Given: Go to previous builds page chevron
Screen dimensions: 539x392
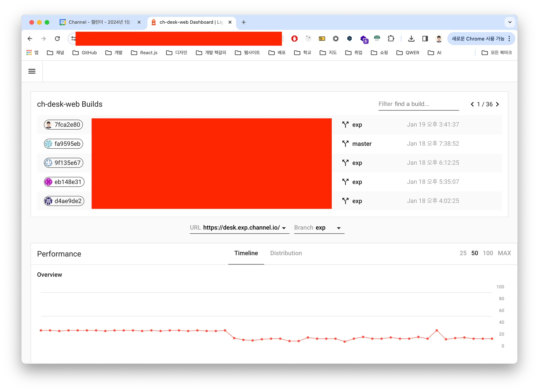Looking at the screenshot, I should (472, 104).
